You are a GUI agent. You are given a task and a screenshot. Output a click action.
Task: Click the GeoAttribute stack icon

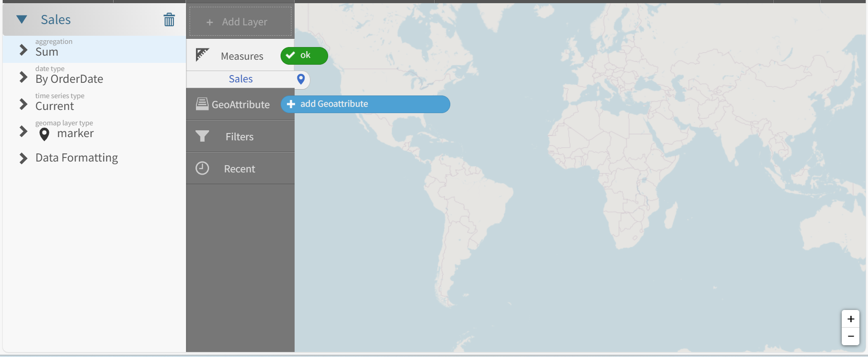(x=202, y=104)
